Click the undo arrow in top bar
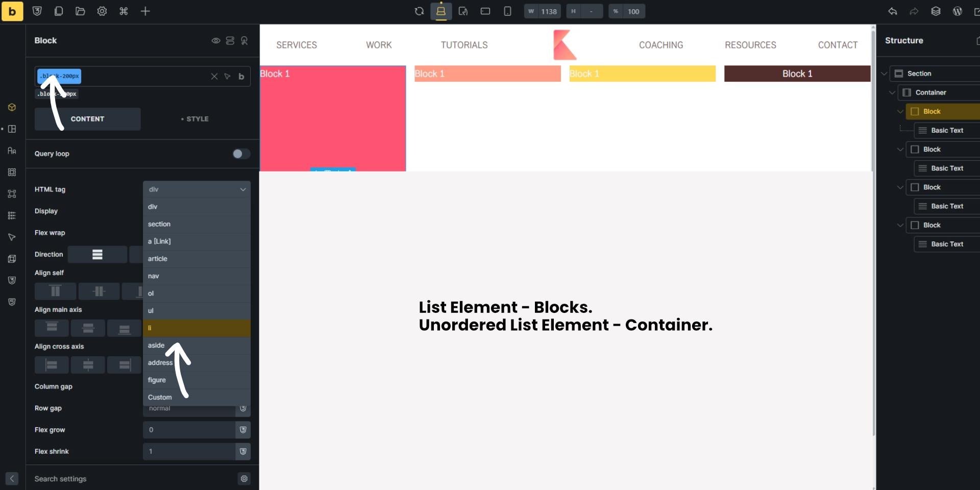Image resolution: width=980 pixels, height=490 pixels. [893, 11]
